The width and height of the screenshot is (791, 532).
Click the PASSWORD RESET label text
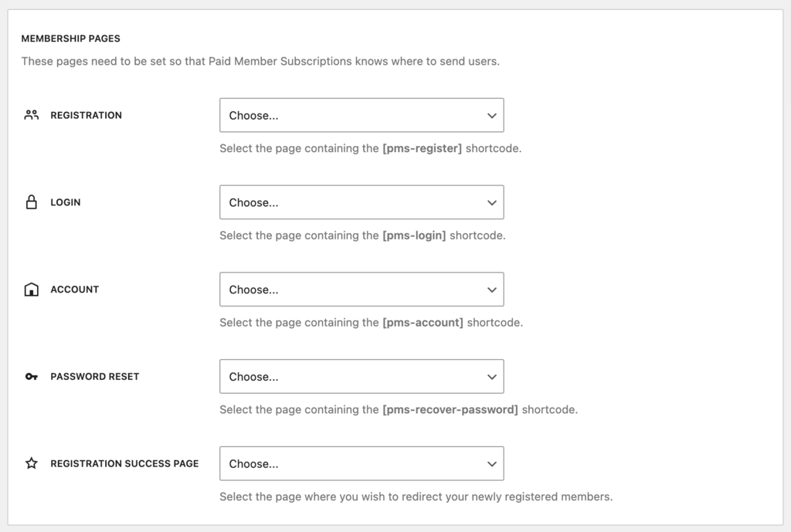coord(94,376)
